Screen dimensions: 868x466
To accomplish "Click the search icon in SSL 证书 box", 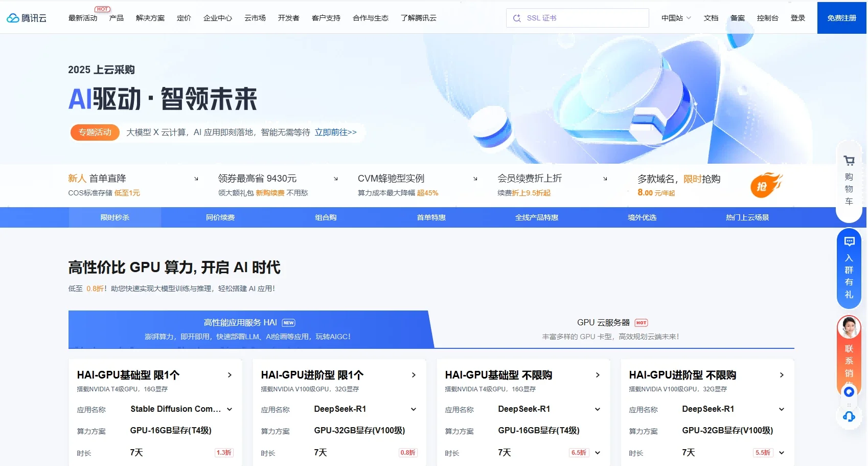I will [517, 18].
